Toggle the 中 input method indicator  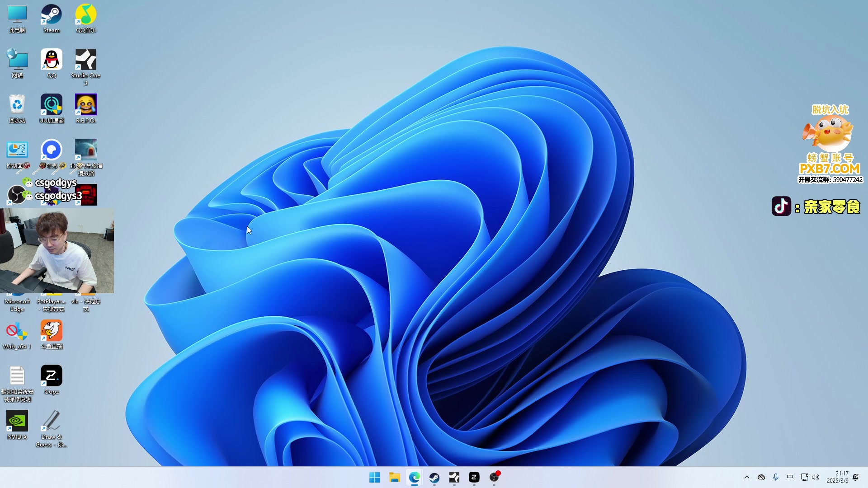coord(790,477)
